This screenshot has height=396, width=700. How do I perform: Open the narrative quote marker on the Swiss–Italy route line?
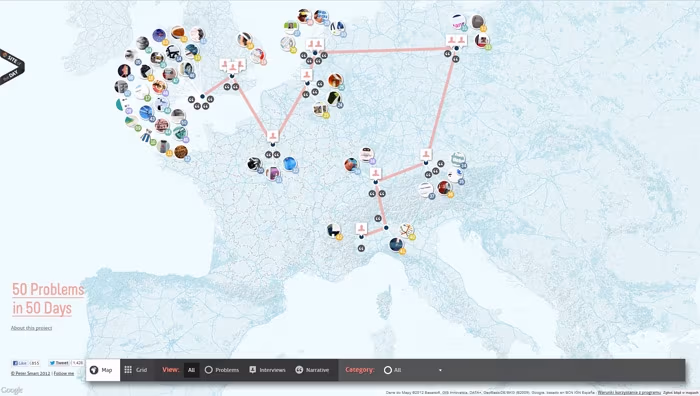click(378, 218)
